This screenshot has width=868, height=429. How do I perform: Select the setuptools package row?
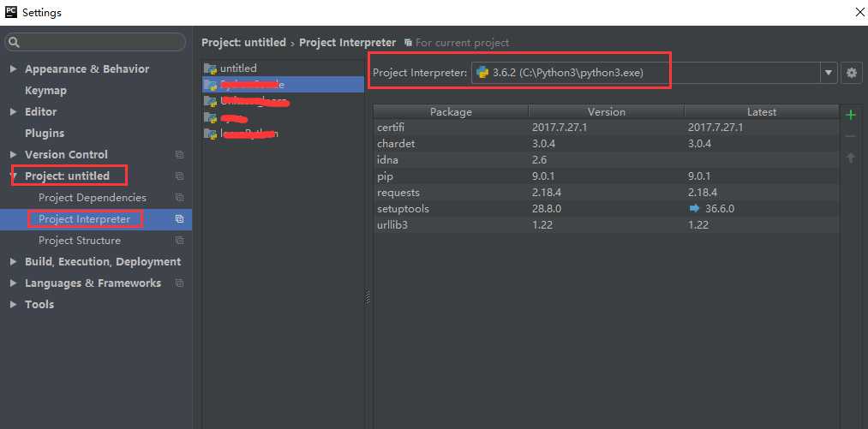606,209
